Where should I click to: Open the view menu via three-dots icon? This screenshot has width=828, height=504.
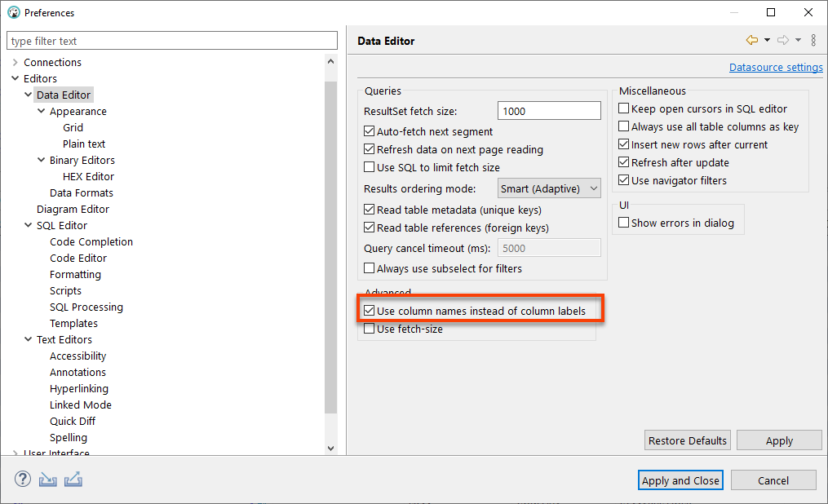813,39
